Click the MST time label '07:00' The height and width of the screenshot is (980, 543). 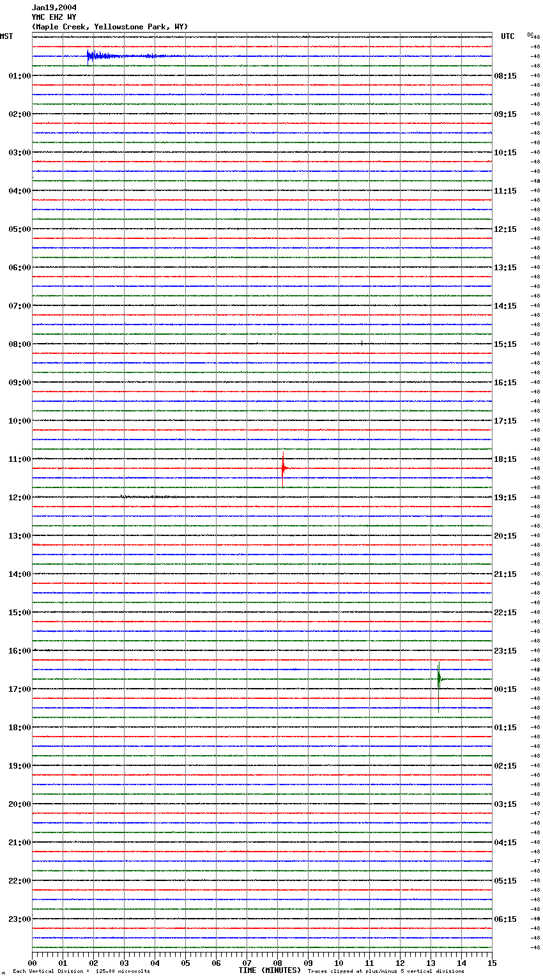point(19,306)
